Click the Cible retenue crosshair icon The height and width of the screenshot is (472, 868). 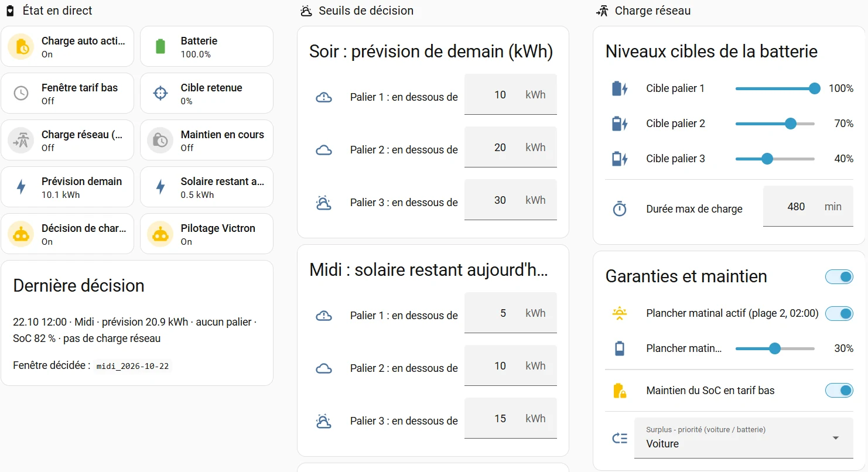click(x=160, y=94)
